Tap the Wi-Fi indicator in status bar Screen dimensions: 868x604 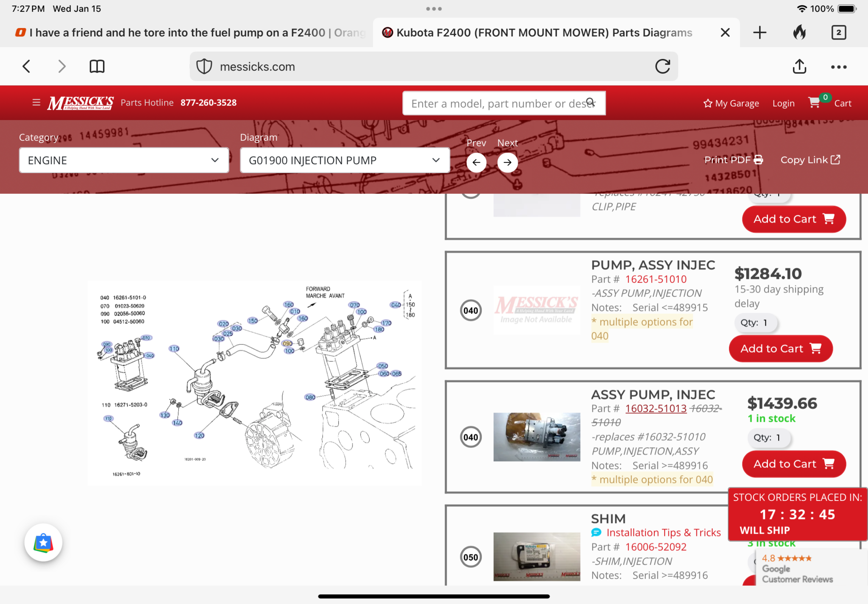coord(801,8)
